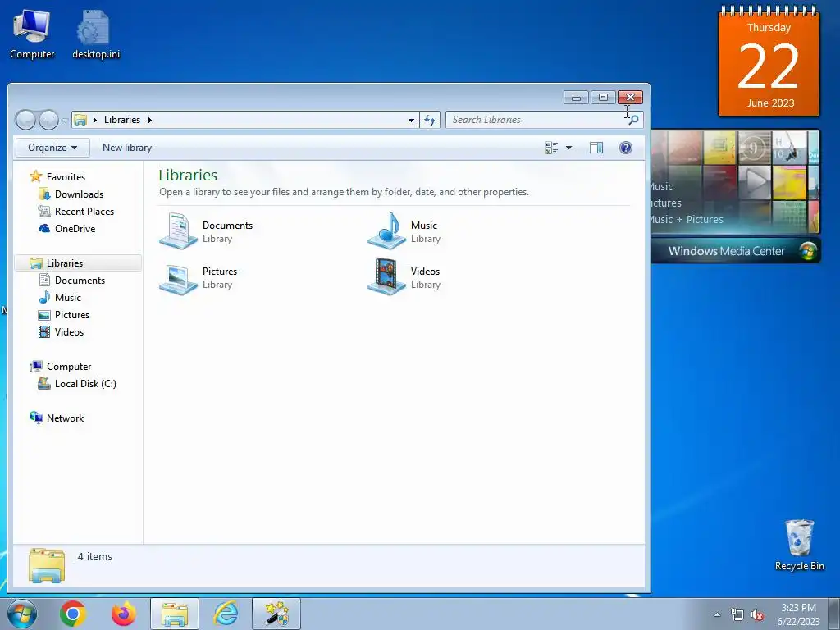
Task: Open the Windows Media Center gadget
Action: pyautogui.click(x=735, y=196)
